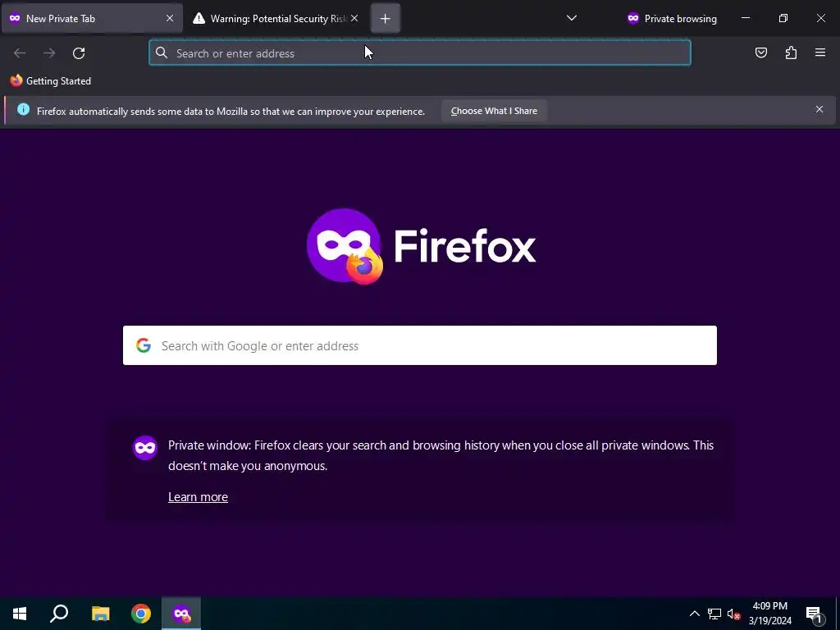Go back one page
The image size is (840, 630).
(20, 53)
